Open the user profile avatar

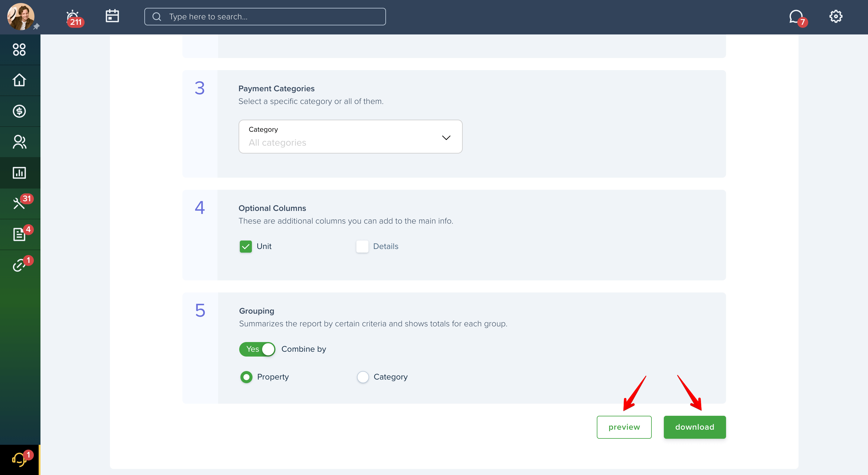pos(21,17)
